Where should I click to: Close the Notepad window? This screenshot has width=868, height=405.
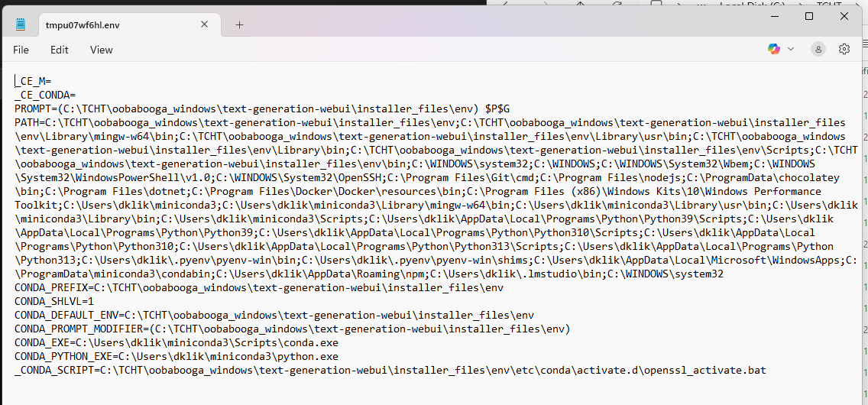point(844,17)
